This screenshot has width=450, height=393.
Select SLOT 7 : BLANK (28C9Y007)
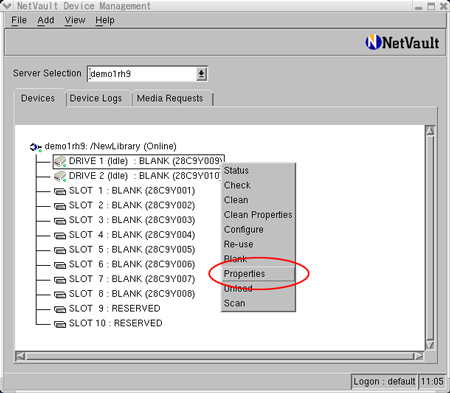132,279
